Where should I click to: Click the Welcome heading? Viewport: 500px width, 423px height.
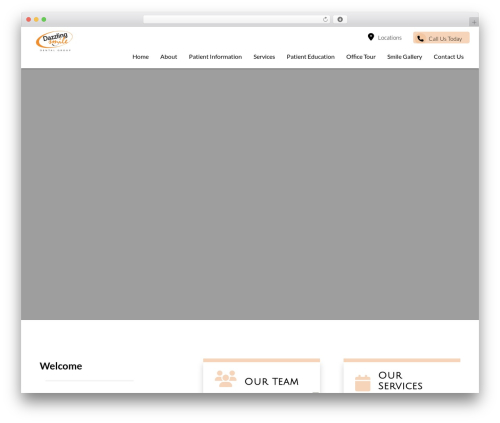pos(61,366)
